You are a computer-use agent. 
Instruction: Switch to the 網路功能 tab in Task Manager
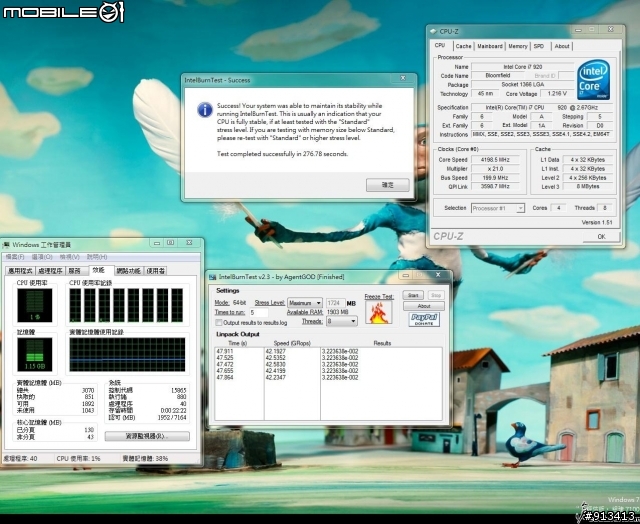coord(129,271)
